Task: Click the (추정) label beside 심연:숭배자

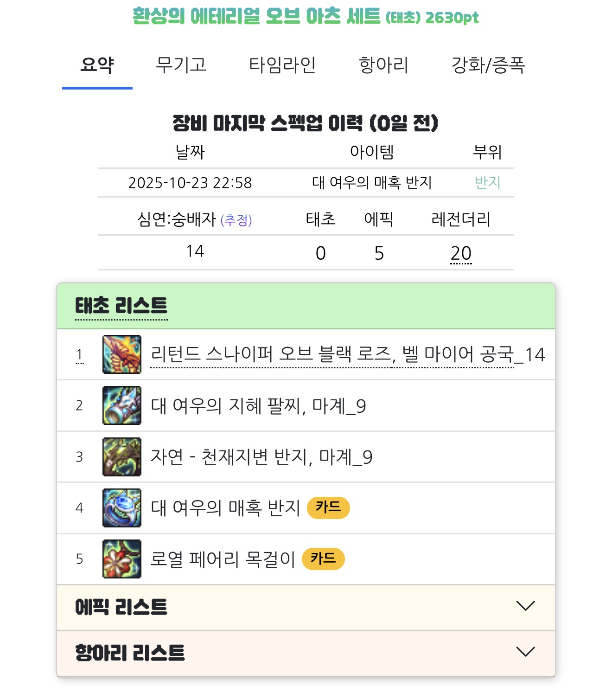Action: click(x=236, y=220)
